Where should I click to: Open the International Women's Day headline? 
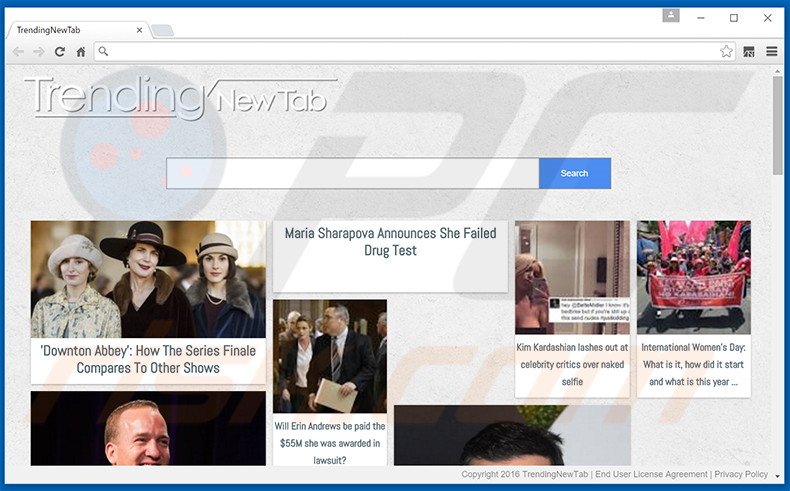tap(694, 365)
